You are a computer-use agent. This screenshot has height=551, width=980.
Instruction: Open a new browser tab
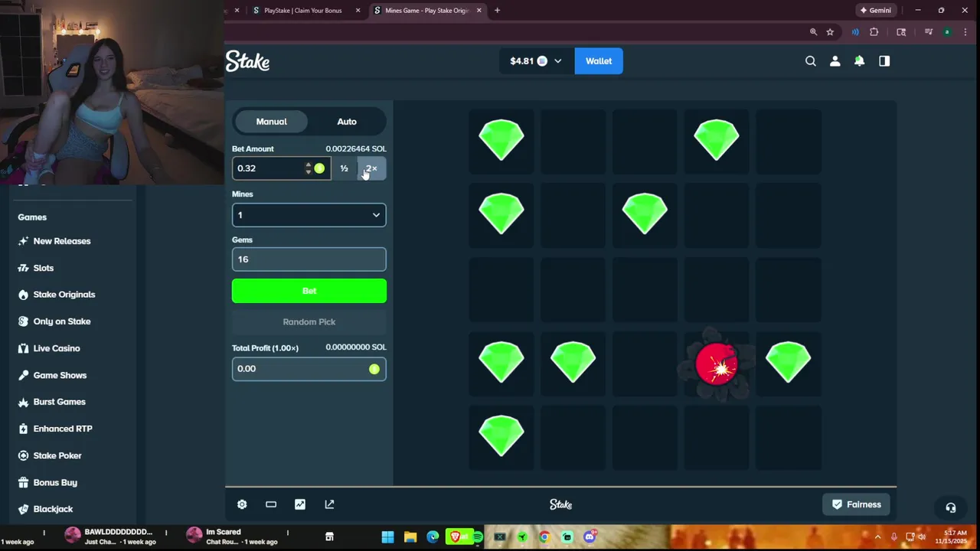pos(497,11)
